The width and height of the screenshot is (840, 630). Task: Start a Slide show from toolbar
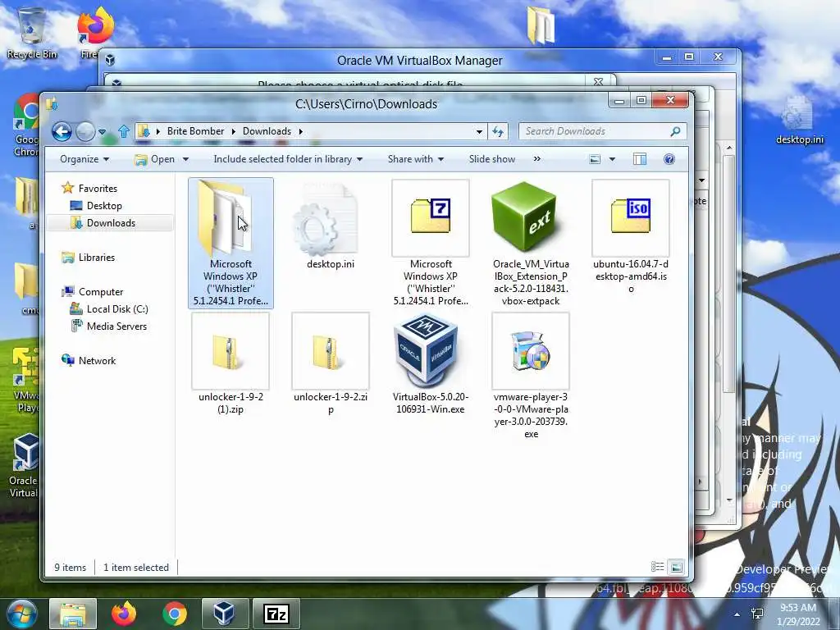[492, 159]
